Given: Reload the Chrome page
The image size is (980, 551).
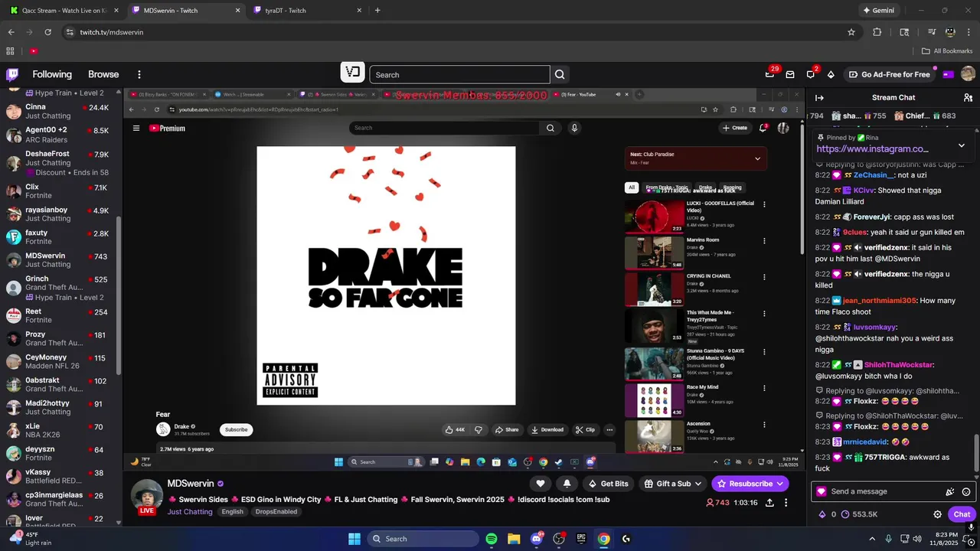Looking at the screenshot, I should coord(47,32).
